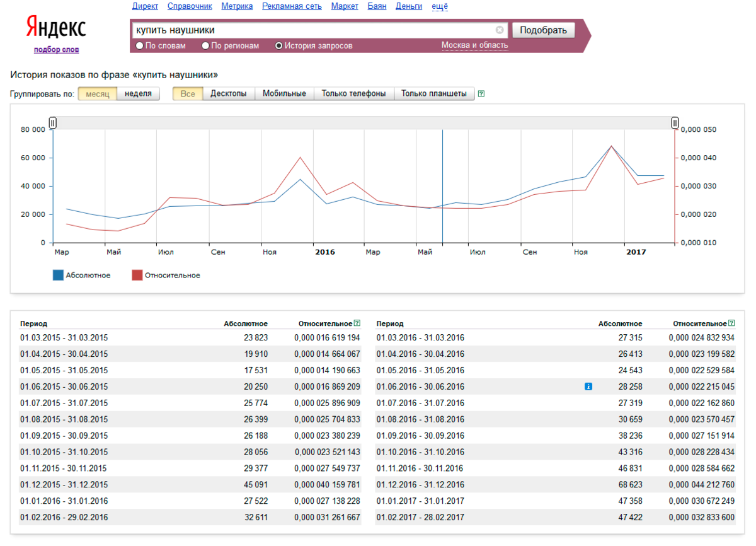Select the left range slider handle on chart

(x=53, y=123)
